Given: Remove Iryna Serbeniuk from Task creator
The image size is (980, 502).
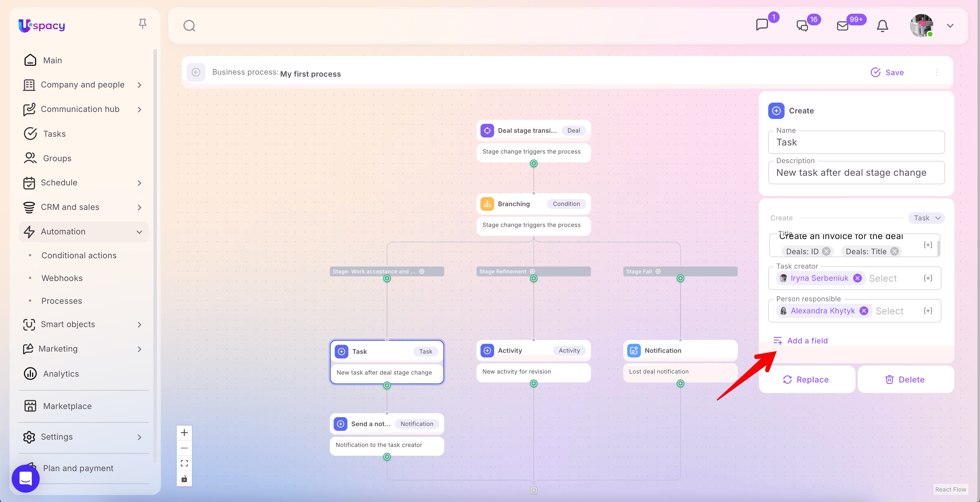Looking at the screenshot, I should [857, 278].
